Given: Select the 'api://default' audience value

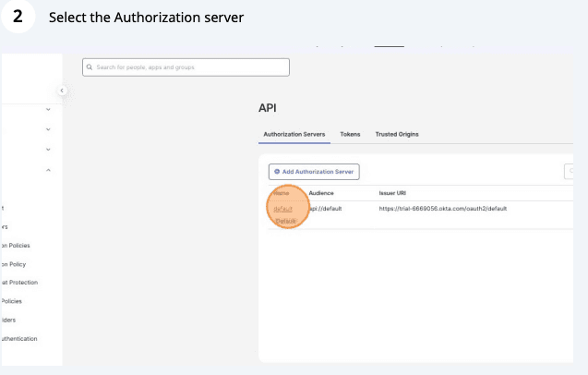Looking at the screenshot, I should pos(326,209).
